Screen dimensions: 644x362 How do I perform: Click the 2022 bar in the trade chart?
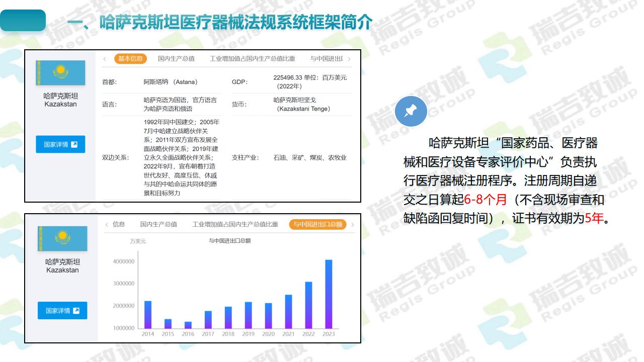click(308, 305)
